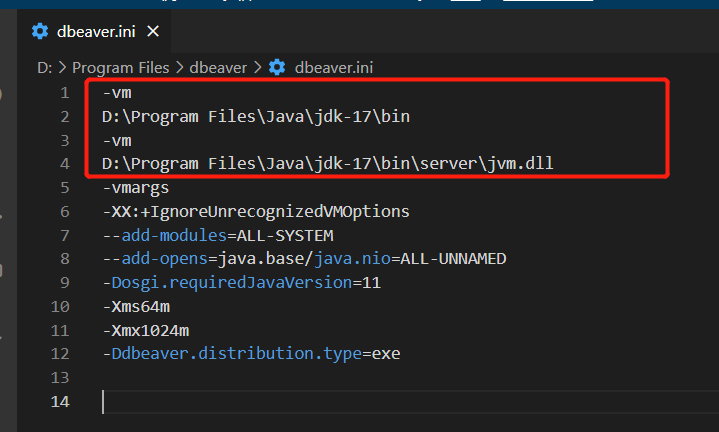Screen dimensions: 719x432
Task: Click the gear icon on dbeaver.ini tab
Action: tap(40, 31)
